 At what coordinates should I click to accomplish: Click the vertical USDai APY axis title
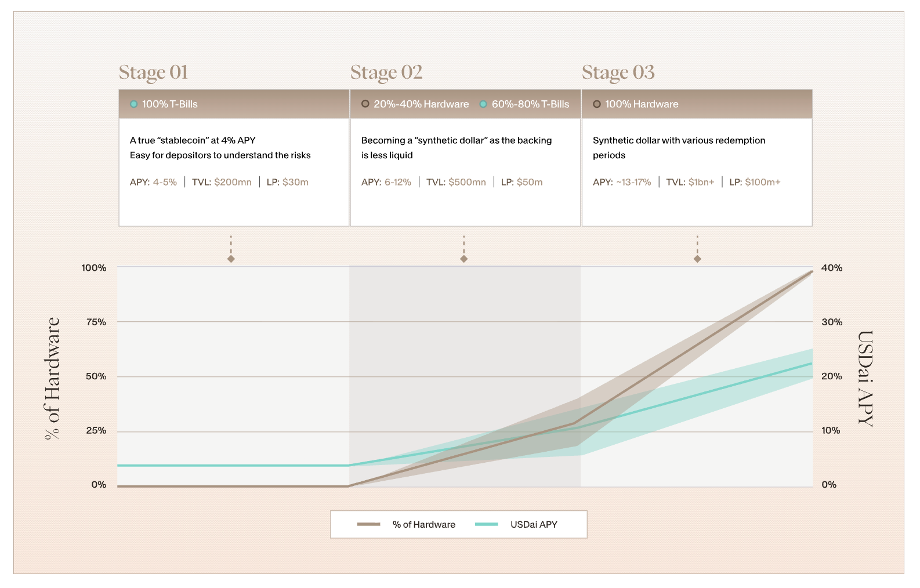(865, 379)
